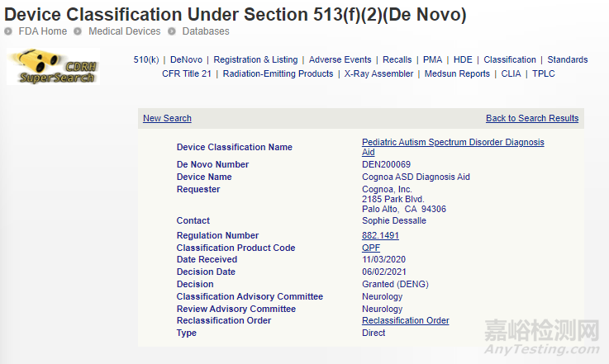
Task: Go to Radiation-Emitting Products
Action: point(278,73)
